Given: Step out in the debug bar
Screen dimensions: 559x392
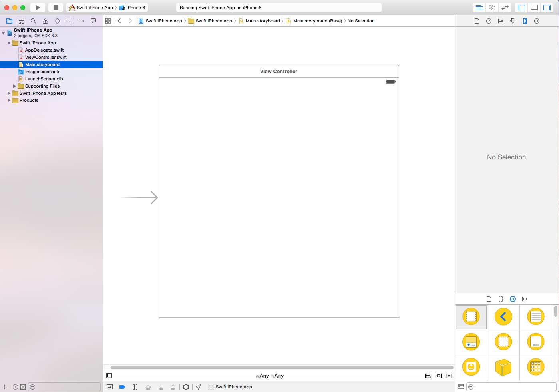Looking at the screenshot, I should [x=173, y=387].
